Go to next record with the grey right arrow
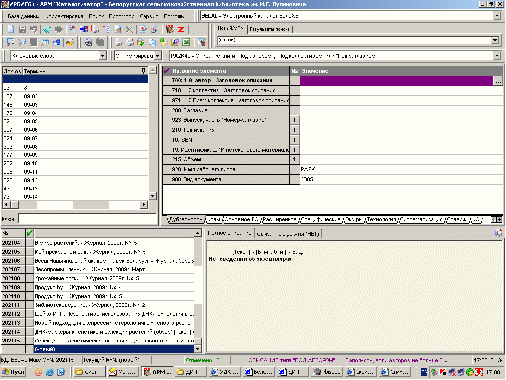 coord(59,29)
